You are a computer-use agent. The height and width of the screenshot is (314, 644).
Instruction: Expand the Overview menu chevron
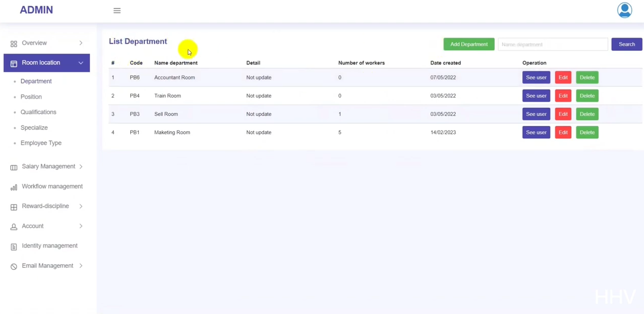pyautogui.click(x=81, y=43)
